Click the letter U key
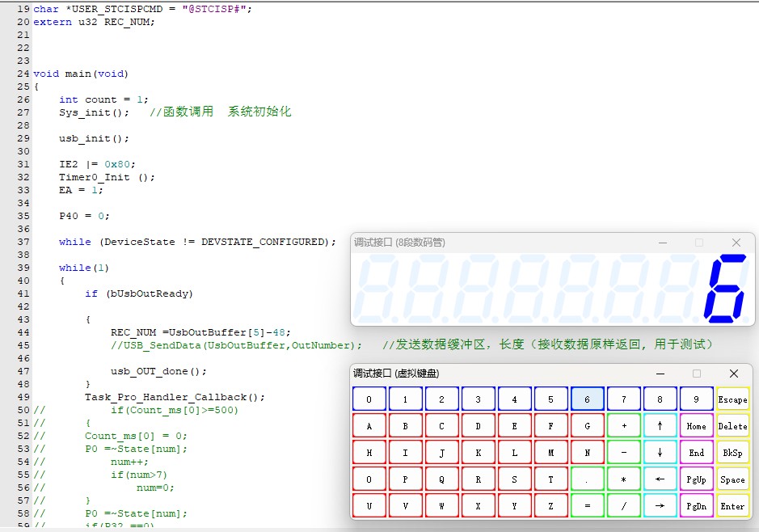759x532 pixels. (369, 506)
